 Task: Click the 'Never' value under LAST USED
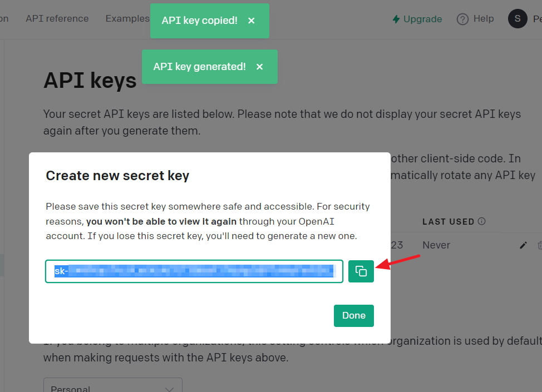436,245
